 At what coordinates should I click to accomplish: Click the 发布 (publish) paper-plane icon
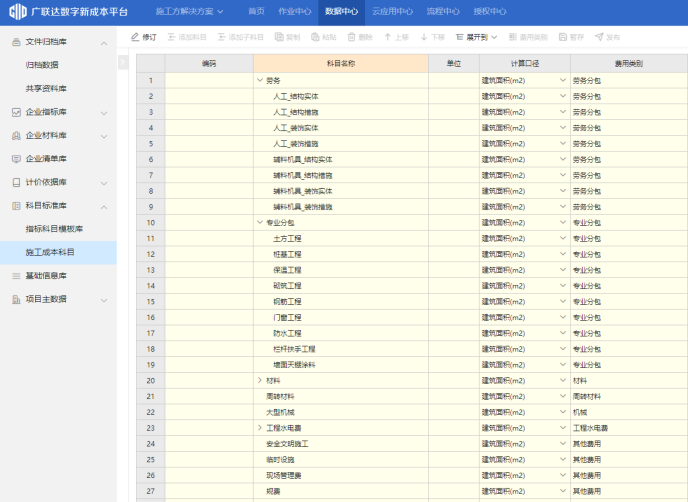599,37
